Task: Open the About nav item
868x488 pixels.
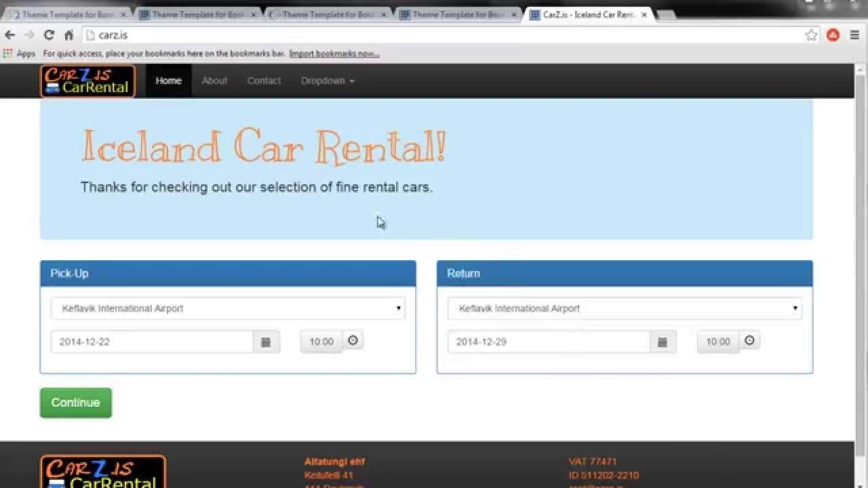Action: (x=214, y=81)
